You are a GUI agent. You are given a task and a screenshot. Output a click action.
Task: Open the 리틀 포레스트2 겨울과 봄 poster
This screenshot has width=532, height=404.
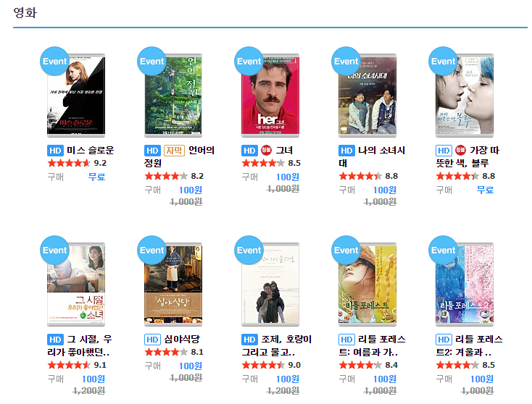click(x=465, y=285)
